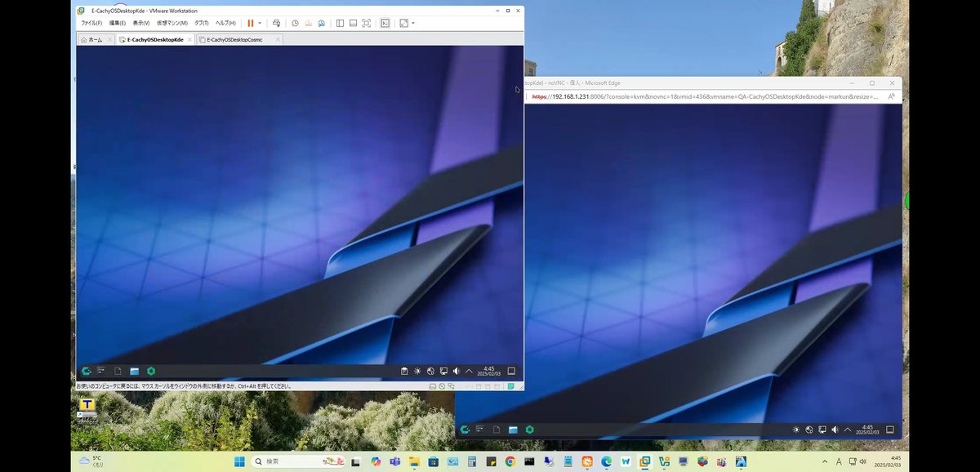980x472 pixels.
Task: Open the ファイル(F) menu in VMware Workstation
Action: click(91, 23)
